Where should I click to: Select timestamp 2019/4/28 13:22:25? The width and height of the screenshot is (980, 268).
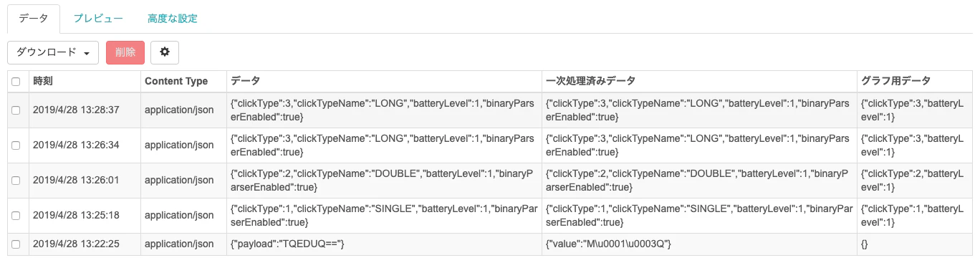point(76,244)
